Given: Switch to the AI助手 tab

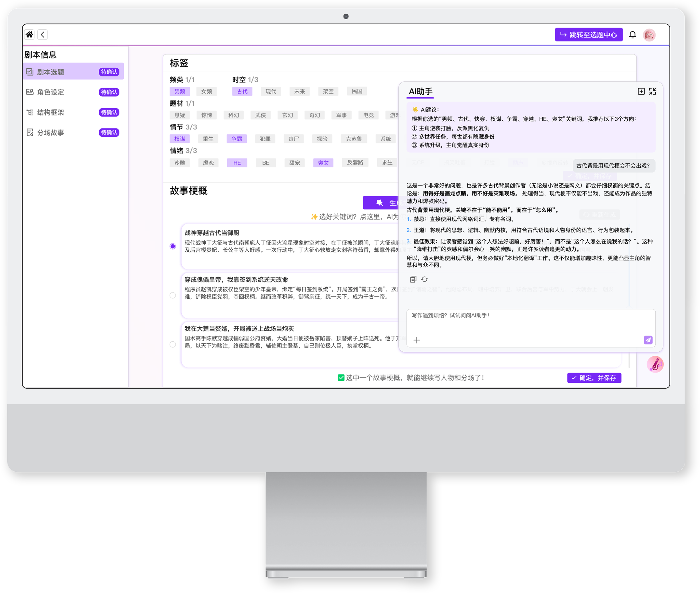Looking at the screenshot, I should pyautogui.click(x=421, y=91).
